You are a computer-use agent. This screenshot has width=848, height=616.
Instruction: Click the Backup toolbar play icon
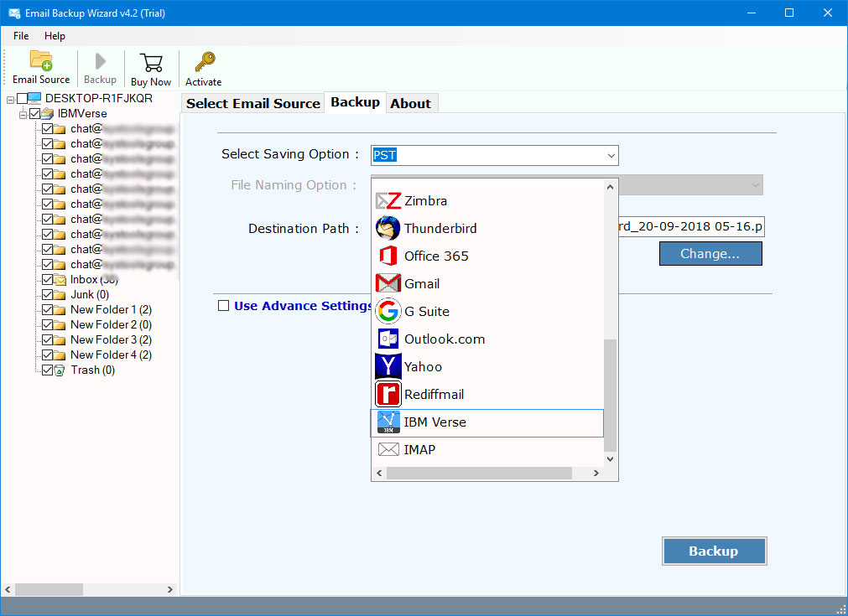click(x=100, y=61)
